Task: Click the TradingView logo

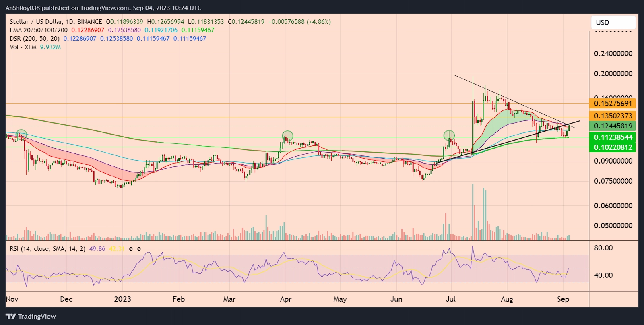Action: (x=31, y=316)
